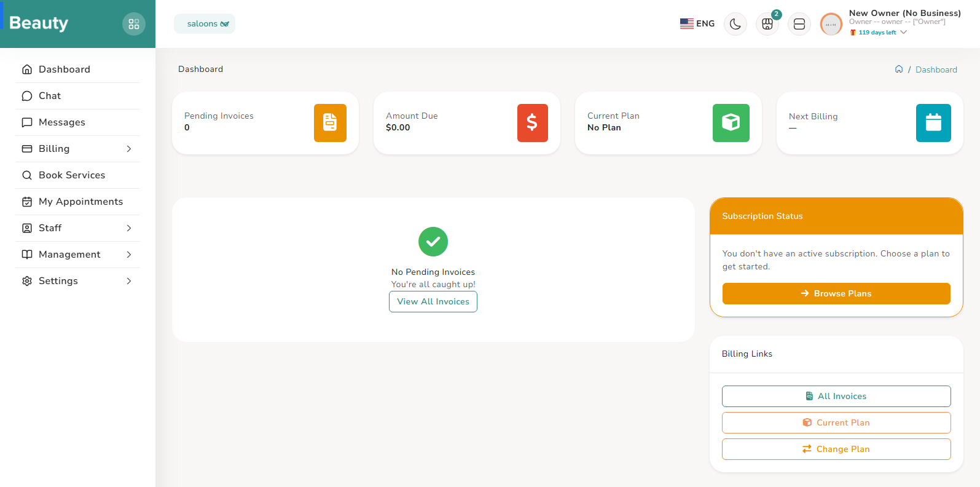Click the New Owner (No Business) name
Viewport: 980px width, 487px height.
click(905, 13)
